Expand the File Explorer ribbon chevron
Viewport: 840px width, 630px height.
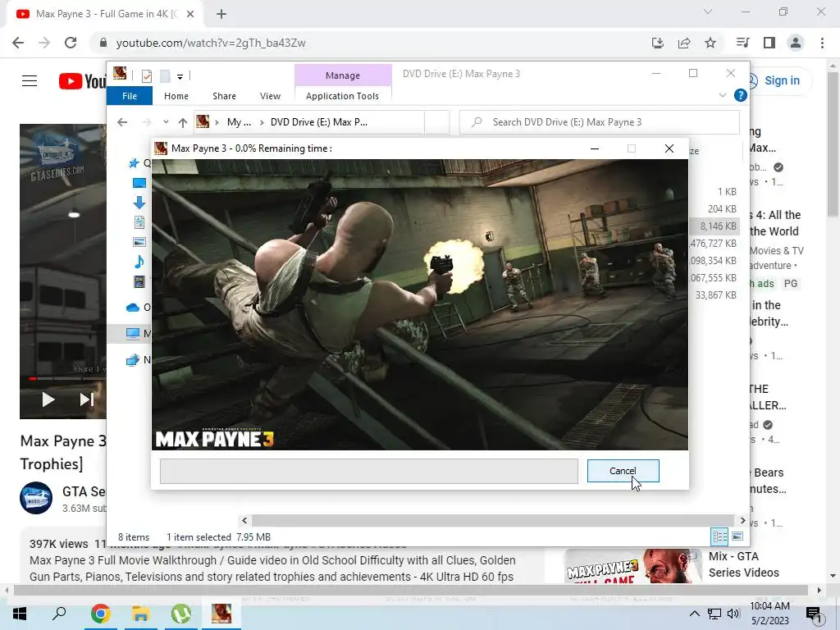click(722, 95)
